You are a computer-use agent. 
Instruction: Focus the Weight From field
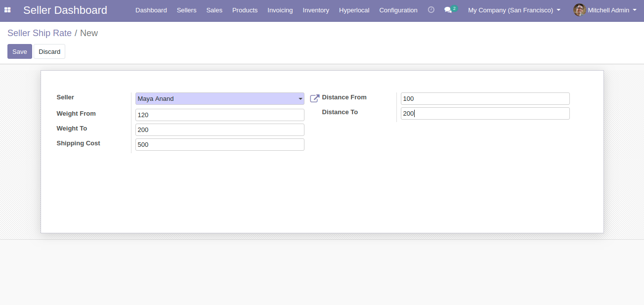click(x=220, y=115)
